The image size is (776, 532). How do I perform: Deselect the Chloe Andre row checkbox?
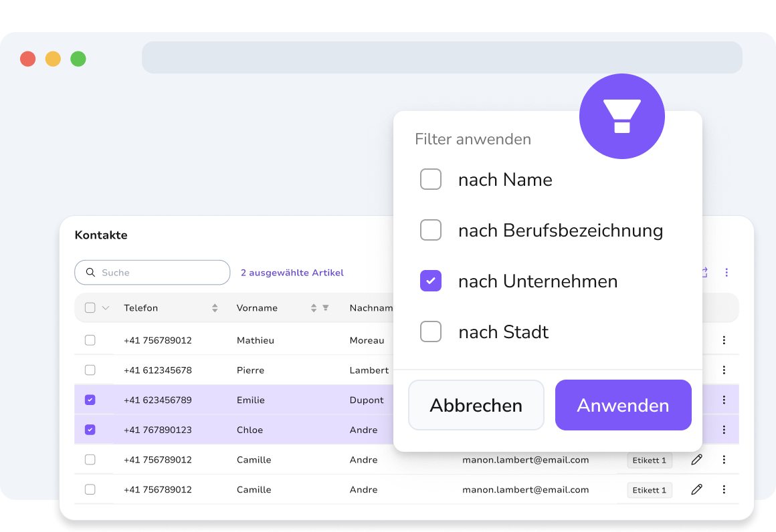[90, 430]
